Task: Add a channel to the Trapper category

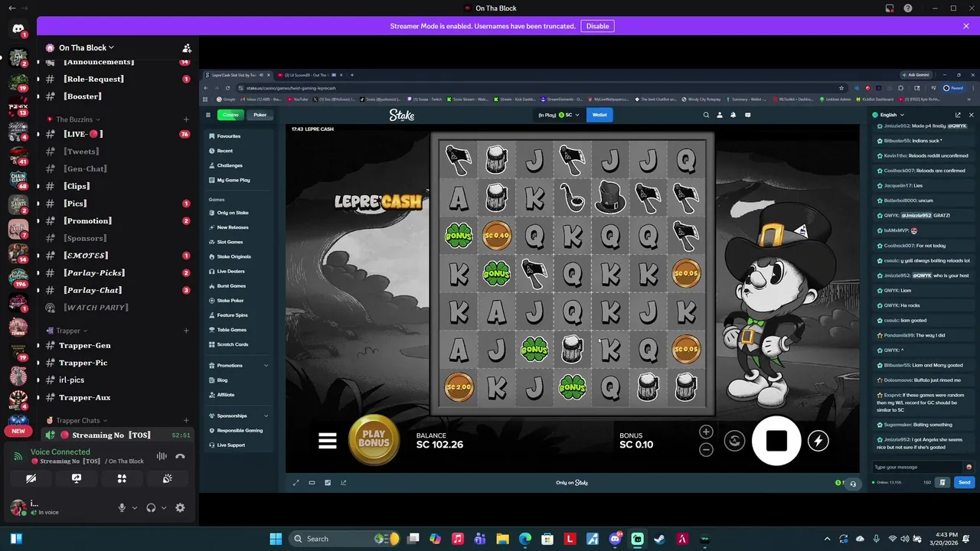Action: [186, 331]
